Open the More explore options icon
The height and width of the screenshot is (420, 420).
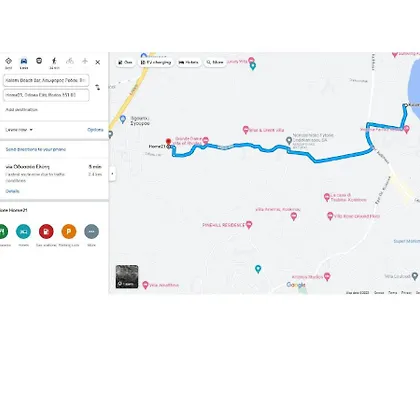coord(92,231)
